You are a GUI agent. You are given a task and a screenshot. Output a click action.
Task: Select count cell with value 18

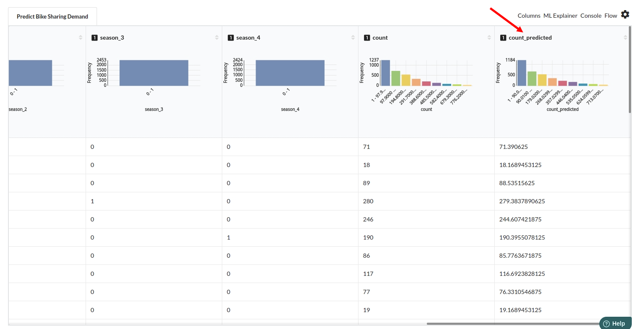click(426, 165)
